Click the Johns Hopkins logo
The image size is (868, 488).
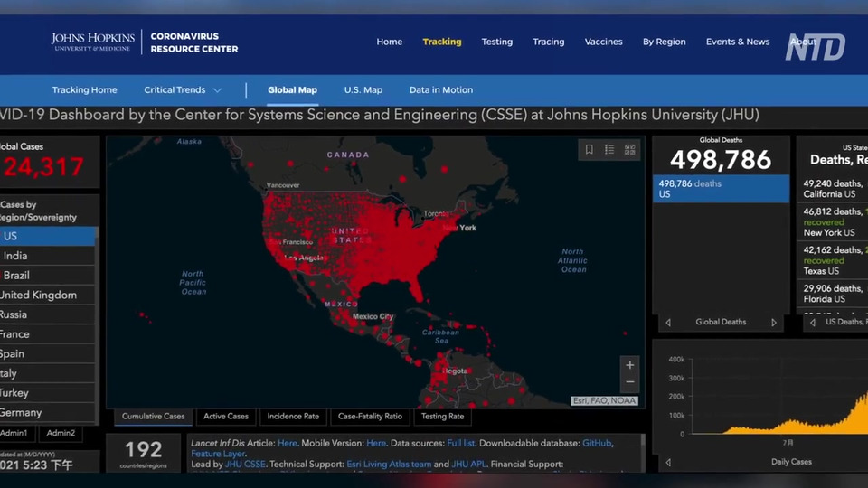[x=92, y=42]
